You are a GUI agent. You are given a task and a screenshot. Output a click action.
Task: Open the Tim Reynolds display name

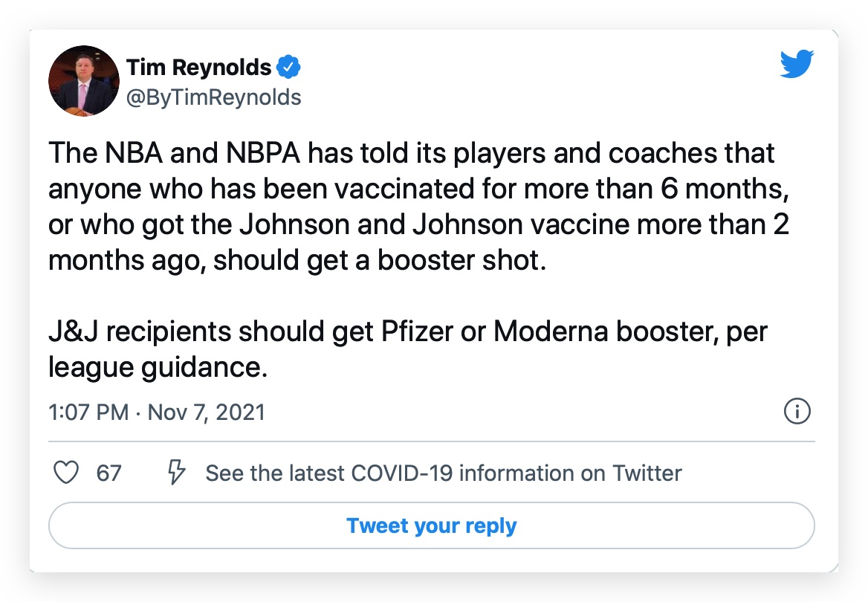click(198, 67)
